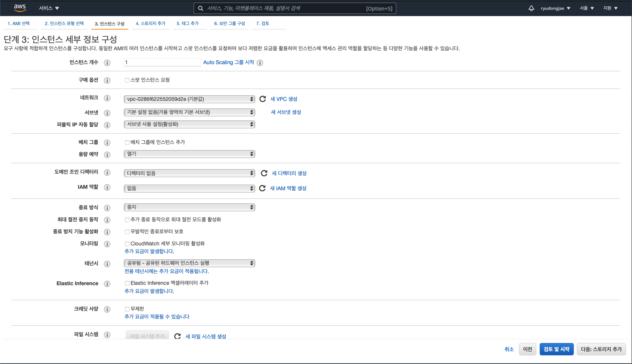Viewport: 632px width, 364px height.
Task: Enable CloudWatch 세부 모니터링 checkbox
Action: pos(127,244)
